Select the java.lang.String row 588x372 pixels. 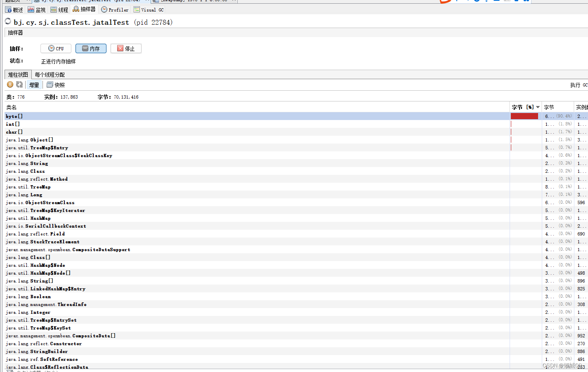pyautogui.click(x=296, y=163)
